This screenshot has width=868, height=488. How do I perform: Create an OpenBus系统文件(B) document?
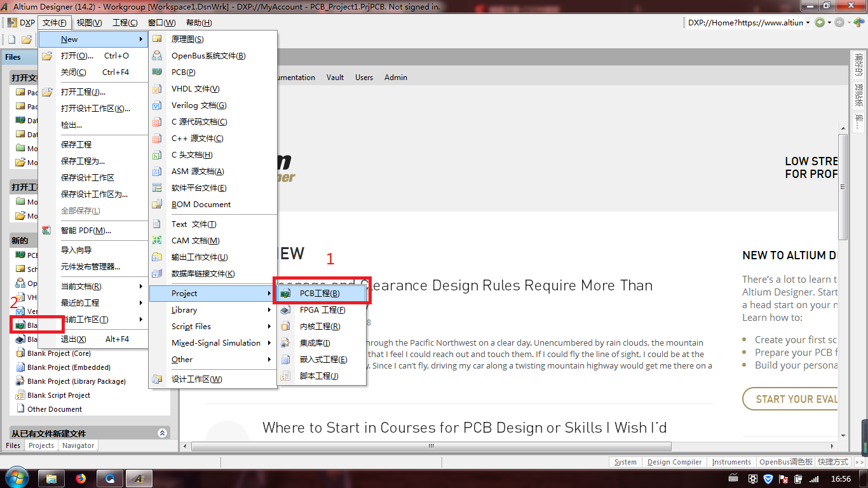pos(213,56)
